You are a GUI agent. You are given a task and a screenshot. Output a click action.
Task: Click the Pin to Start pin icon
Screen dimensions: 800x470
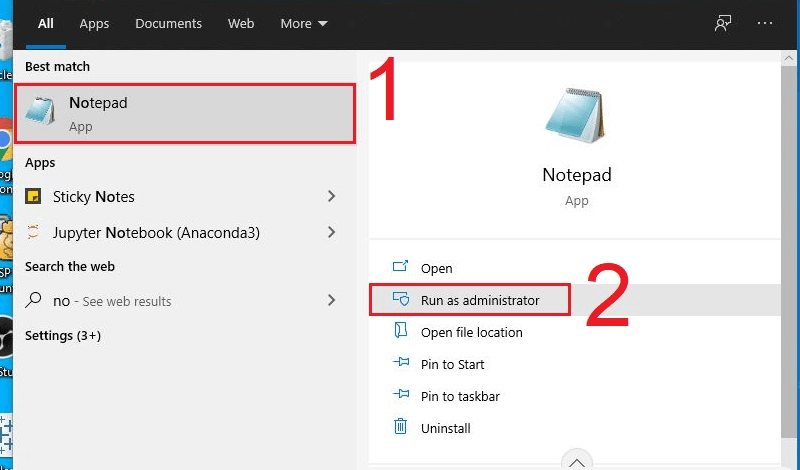click(401, 362)
